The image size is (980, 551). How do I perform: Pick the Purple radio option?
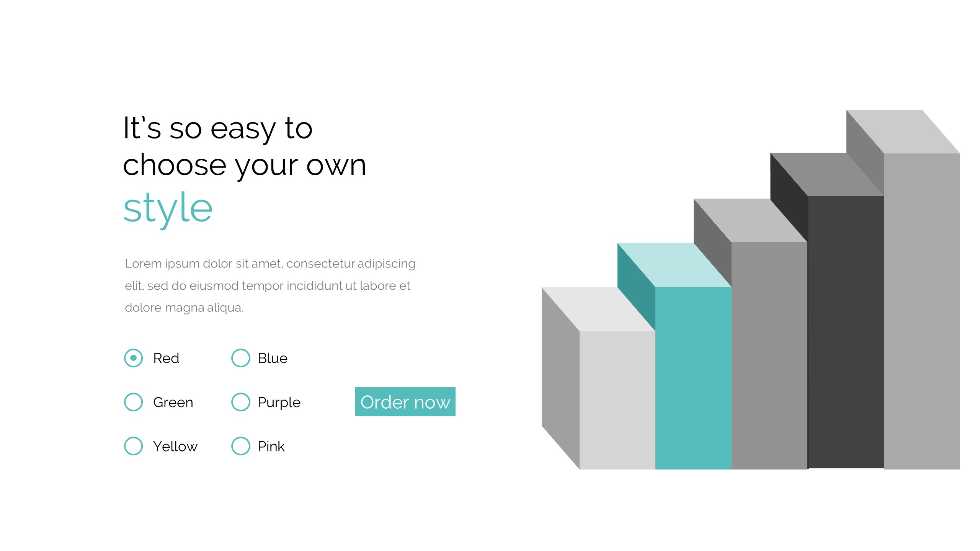point(240,402)
